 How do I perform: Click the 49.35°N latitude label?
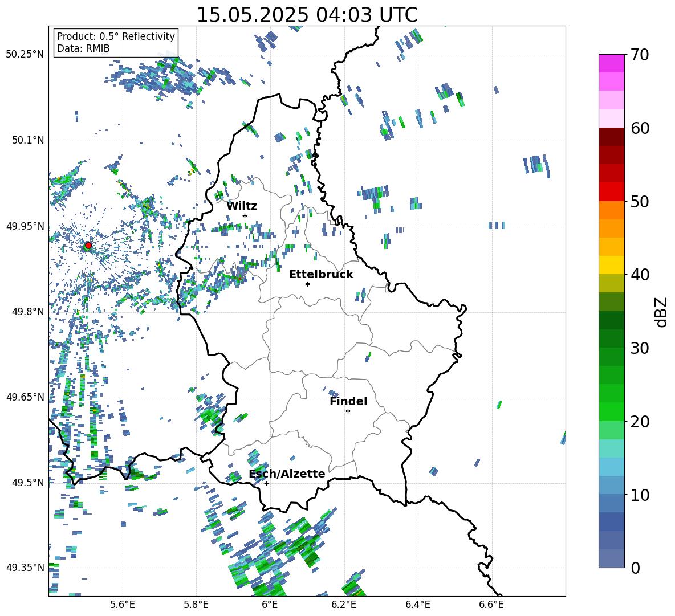(x=25, y=568)
